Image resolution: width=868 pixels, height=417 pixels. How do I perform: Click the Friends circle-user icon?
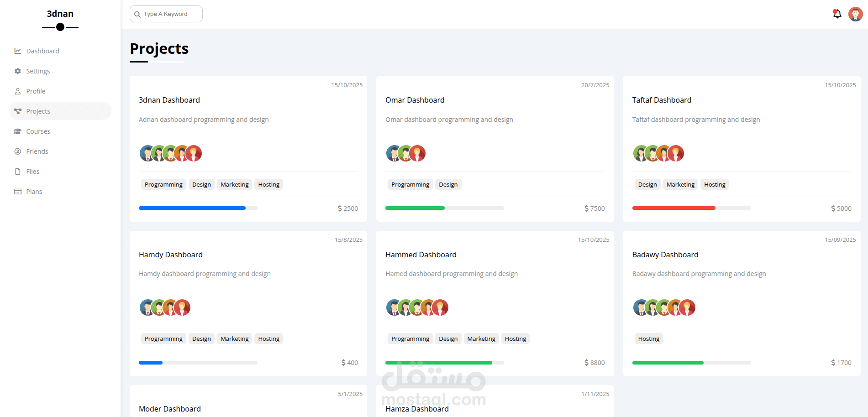coord(18,151)
